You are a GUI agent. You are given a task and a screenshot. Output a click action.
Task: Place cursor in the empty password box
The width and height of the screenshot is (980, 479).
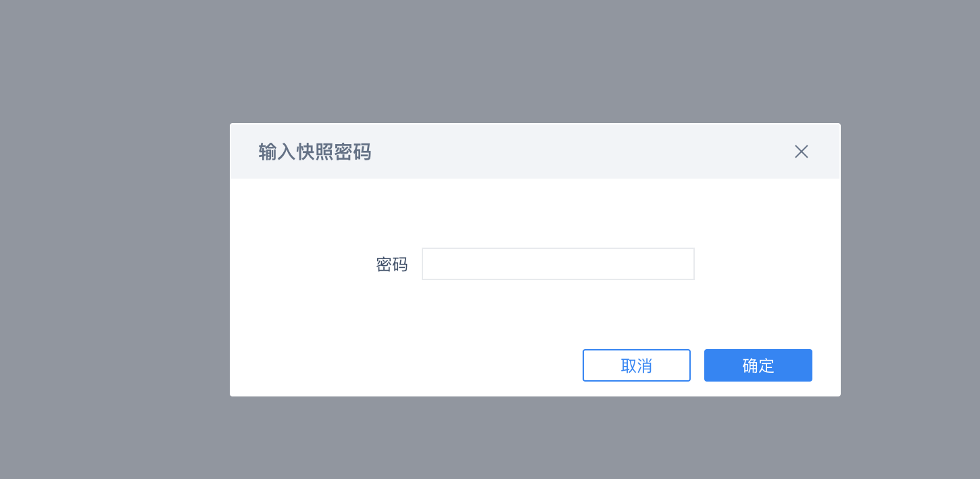[x=558, y=264]
